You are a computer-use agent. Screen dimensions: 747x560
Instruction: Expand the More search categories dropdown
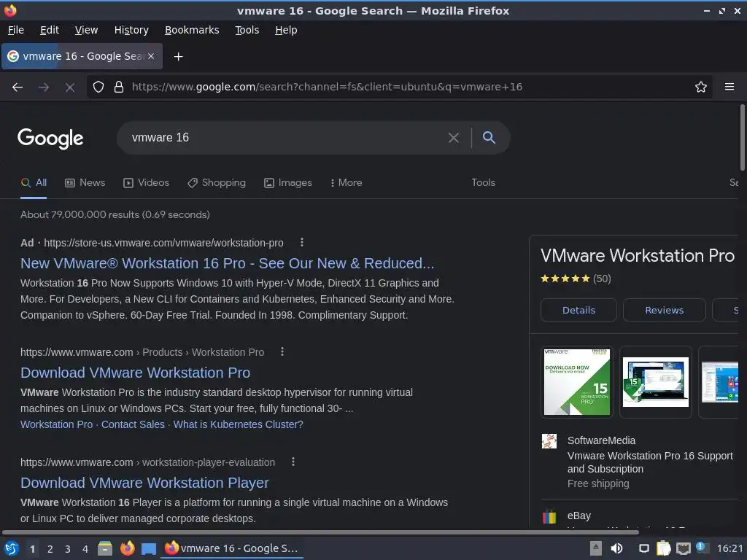click(346, 183)
